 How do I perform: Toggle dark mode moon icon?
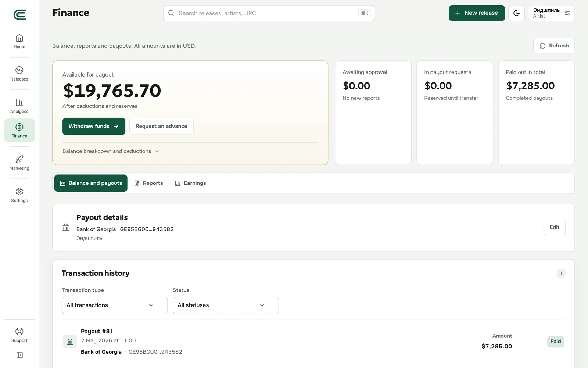pos(516,13)
